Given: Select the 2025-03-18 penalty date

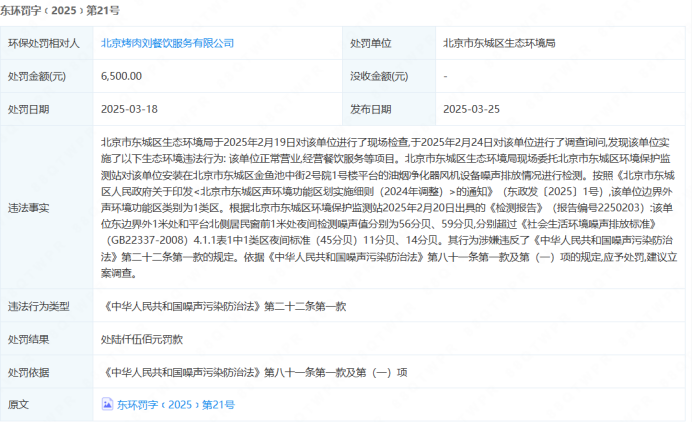Looking at the screenshot, I should click(x=129, y=109).
